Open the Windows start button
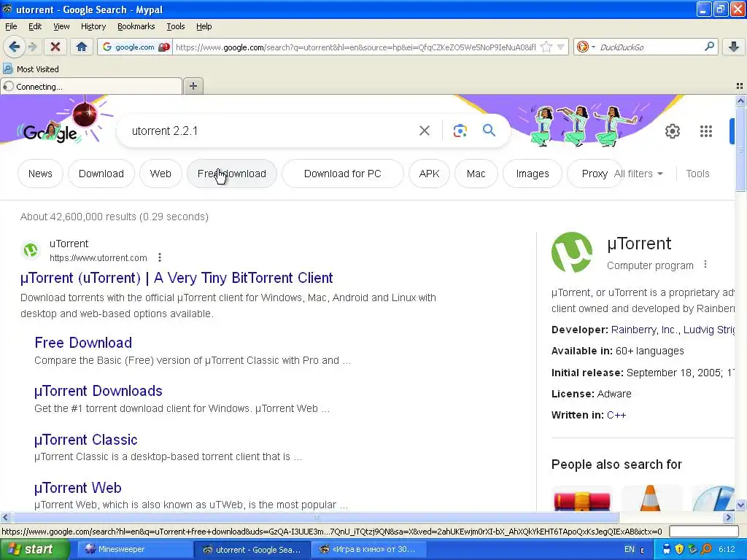This screenshot has width=747, height=560. click(34, 549)
